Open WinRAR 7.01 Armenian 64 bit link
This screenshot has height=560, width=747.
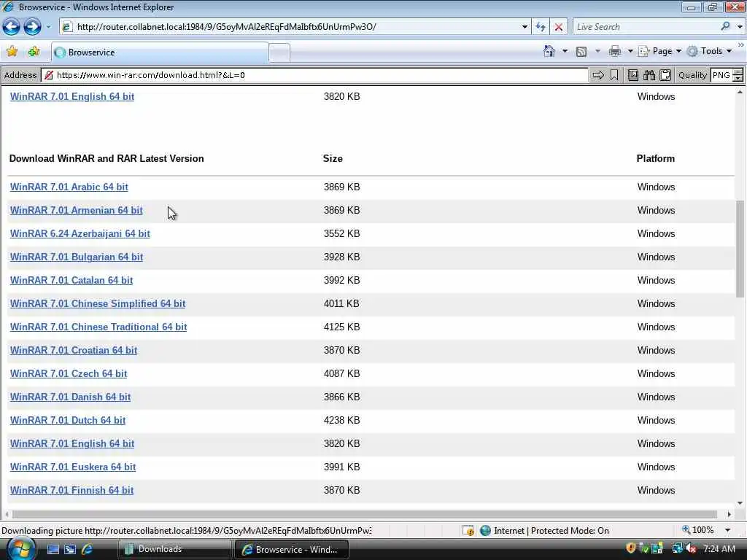point(76,210)
